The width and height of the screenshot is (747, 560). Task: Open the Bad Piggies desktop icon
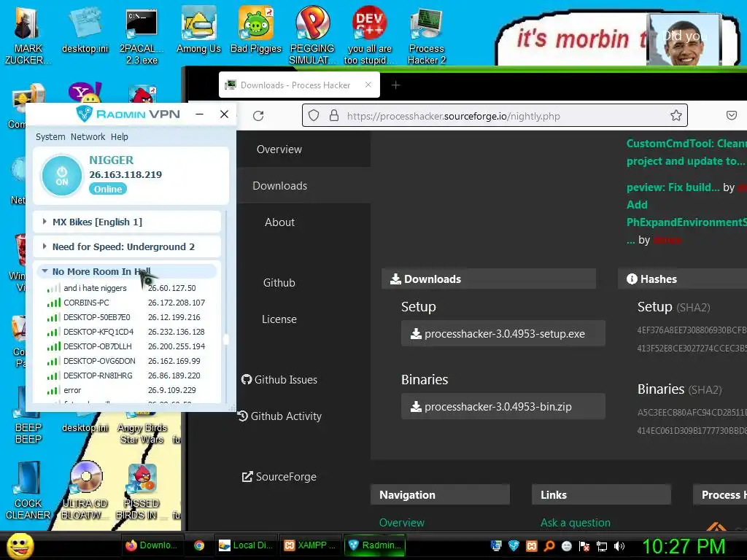256,29
